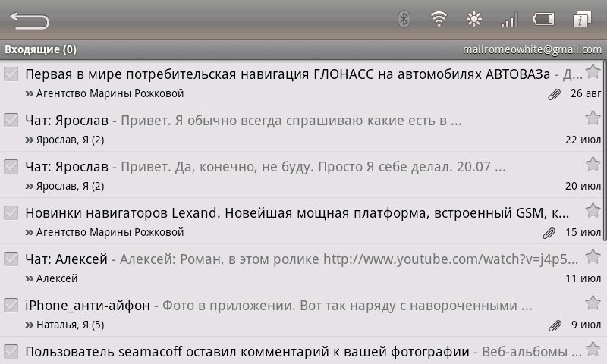This screenshot has width=607, height=364.
Task: Open the info windows icon
Action: [x=582, y=19]
